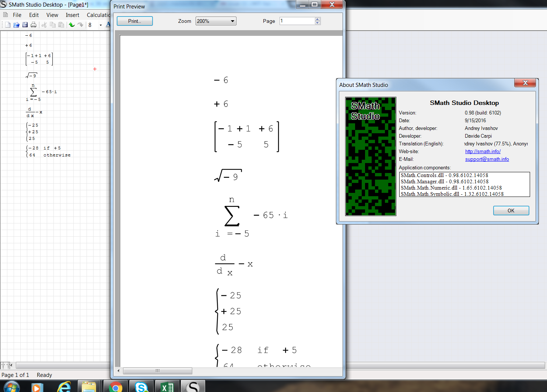The image size is (547, 392).
Task: Click the Print... button in Print Preview
Action: point(134,21)
